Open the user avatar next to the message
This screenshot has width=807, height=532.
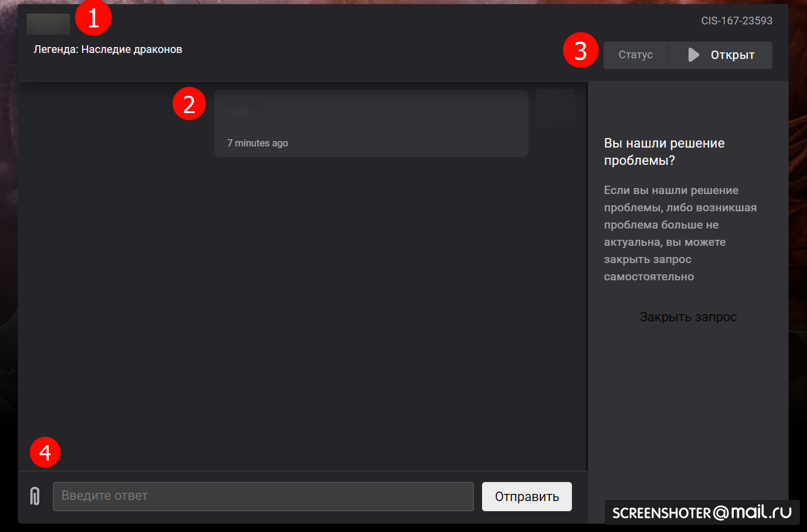(555, 108)
